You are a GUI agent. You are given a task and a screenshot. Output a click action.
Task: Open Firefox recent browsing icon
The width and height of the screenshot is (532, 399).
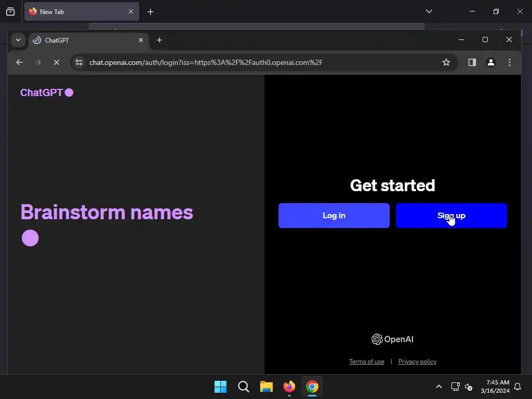pos(10,11)
